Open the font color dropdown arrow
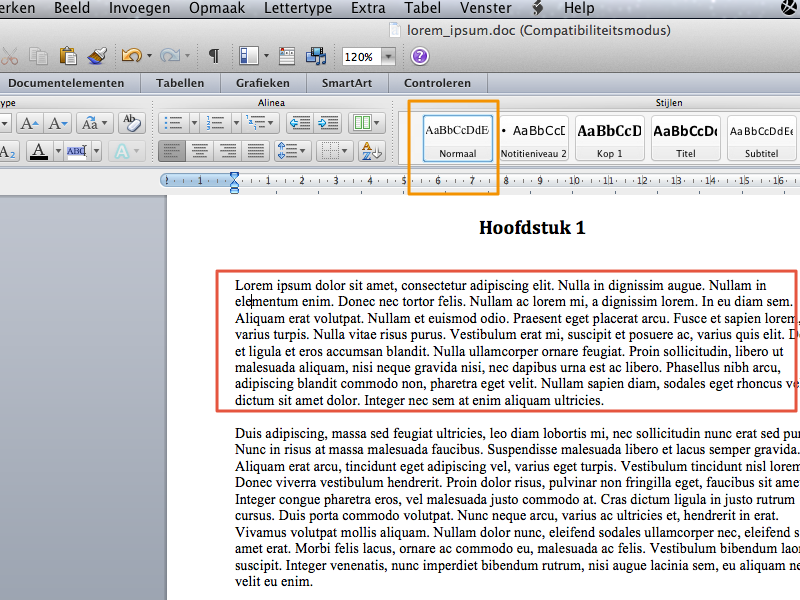Screen dimensions: 800x600 pos(58,151)
